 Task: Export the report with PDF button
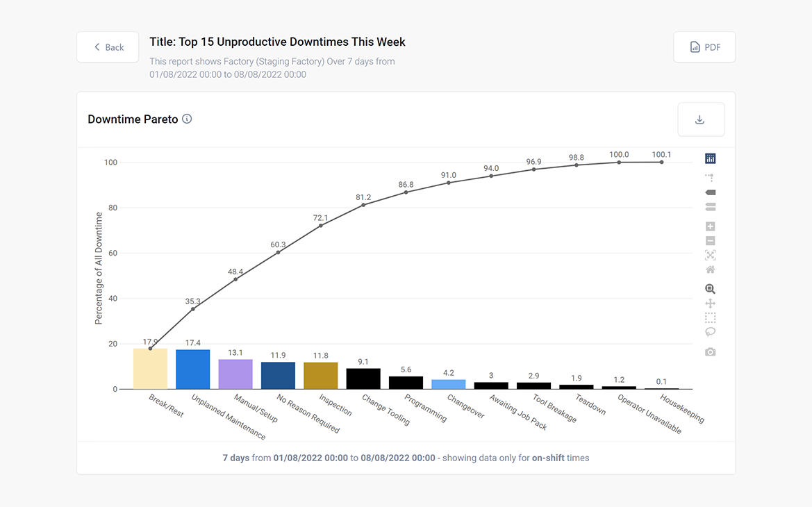(704, 47)
